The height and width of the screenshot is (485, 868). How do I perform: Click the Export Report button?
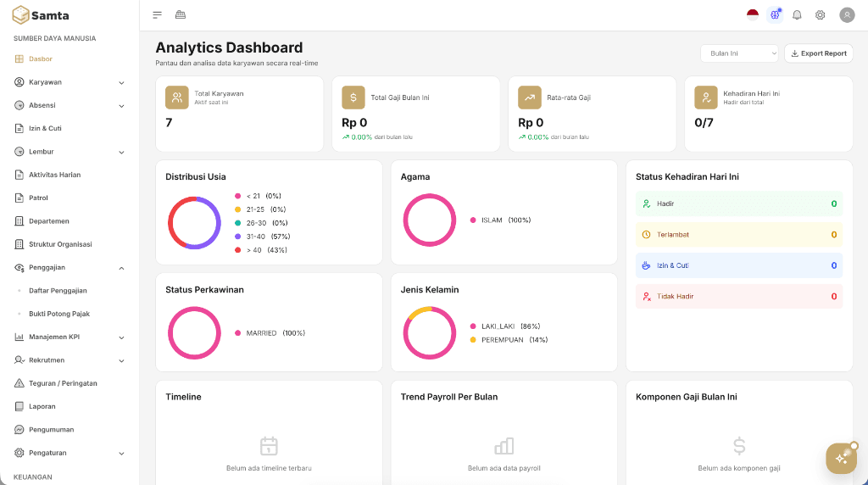click(819, 53)
